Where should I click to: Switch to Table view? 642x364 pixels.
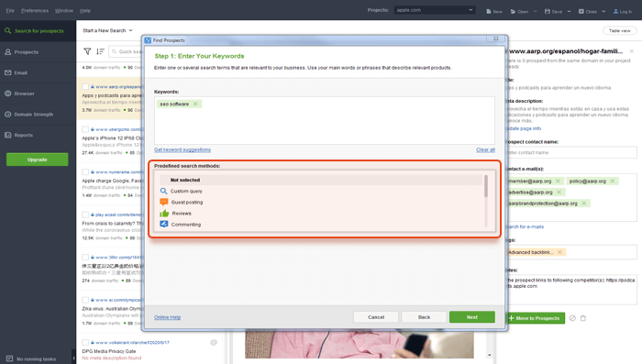click(x=620, y=30)
